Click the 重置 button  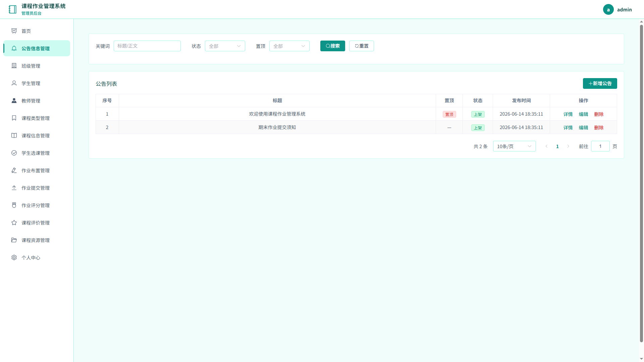point(362,46)
